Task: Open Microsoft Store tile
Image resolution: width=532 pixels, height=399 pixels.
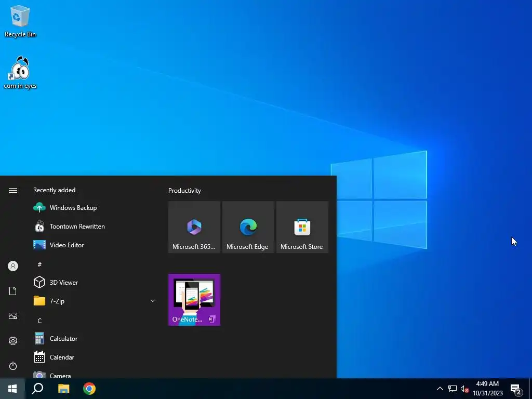Action: tap(302, 227)
